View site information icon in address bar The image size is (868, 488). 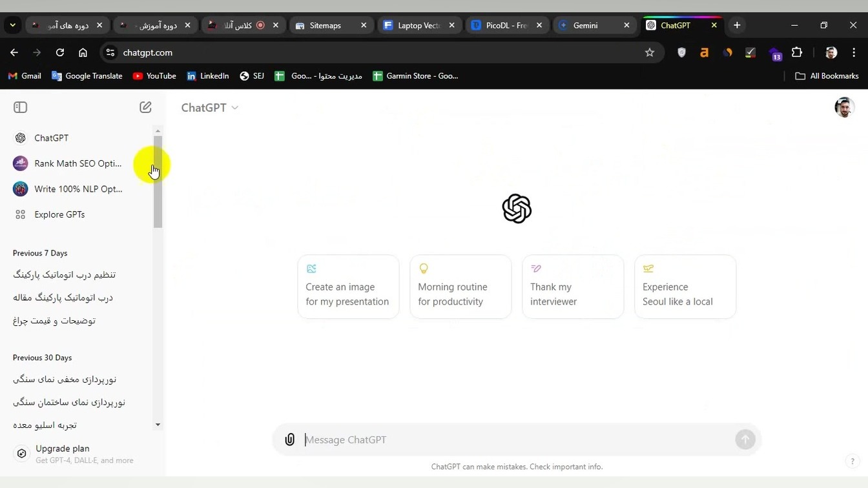[x=110, y=52]
